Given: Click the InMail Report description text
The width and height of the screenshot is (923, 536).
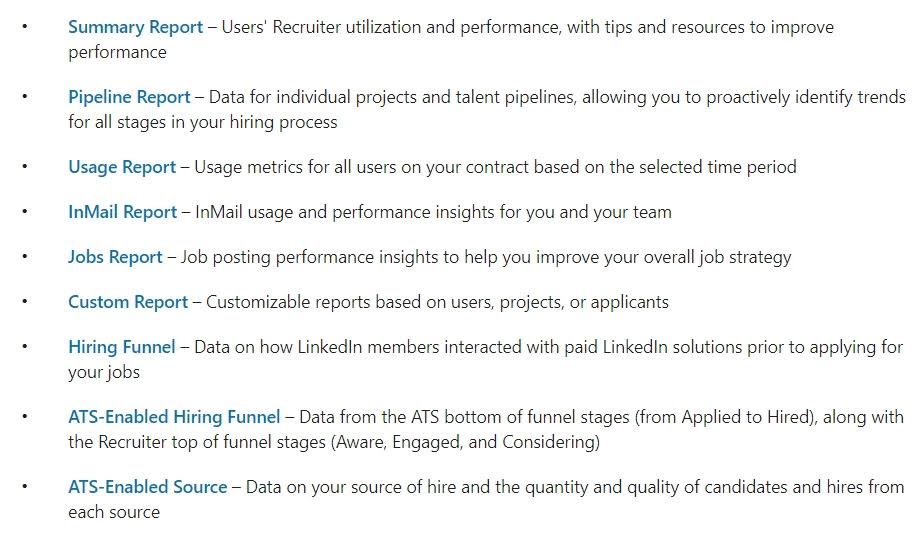Looking at the screenshot, I should [x=433, y=212].
